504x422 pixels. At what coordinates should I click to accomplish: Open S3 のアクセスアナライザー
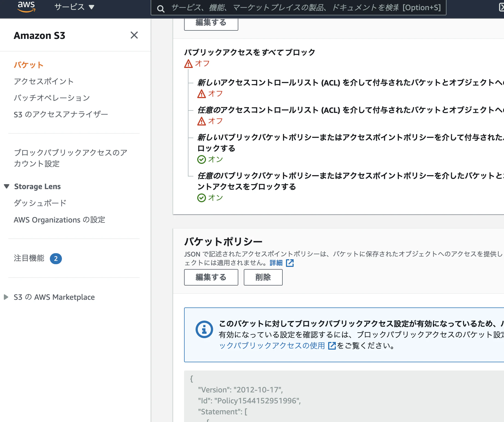tap(61, 114)
